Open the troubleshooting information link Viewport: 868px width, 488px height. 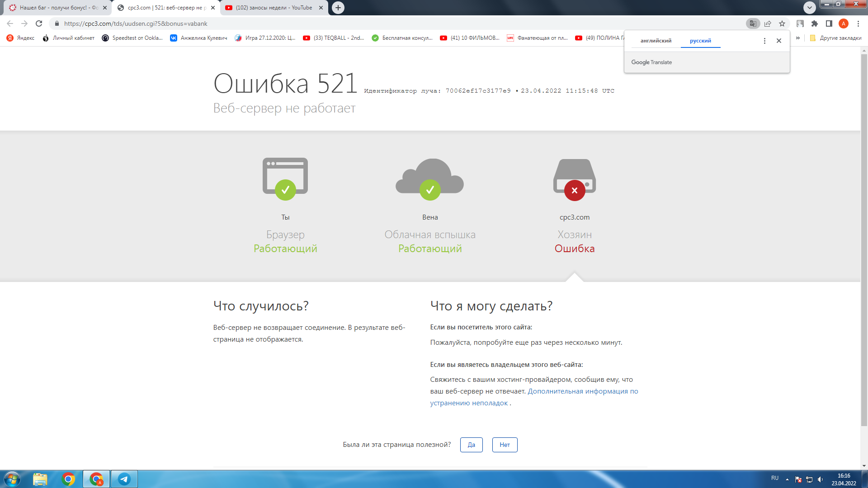(582, 391)
